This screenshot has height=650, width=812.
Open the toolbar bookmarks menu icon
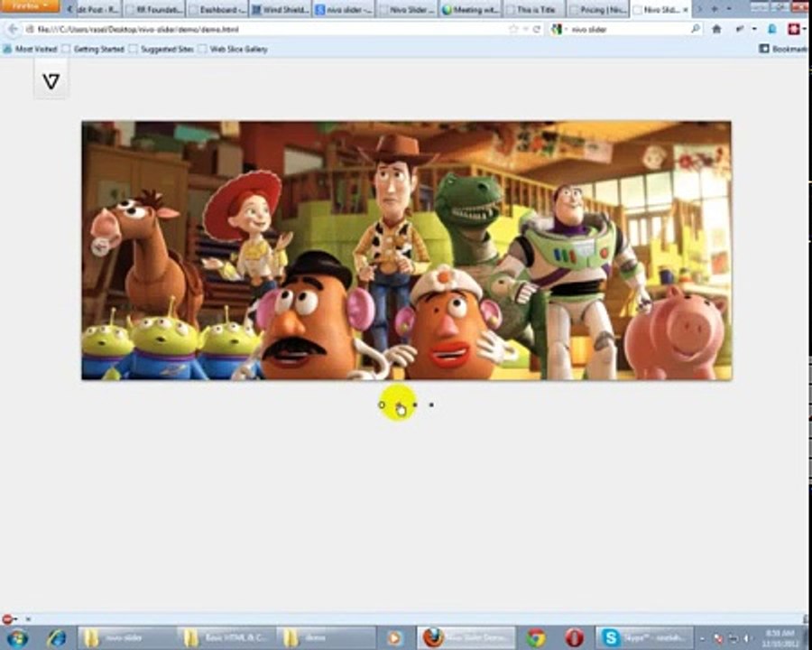pos(741,30)
